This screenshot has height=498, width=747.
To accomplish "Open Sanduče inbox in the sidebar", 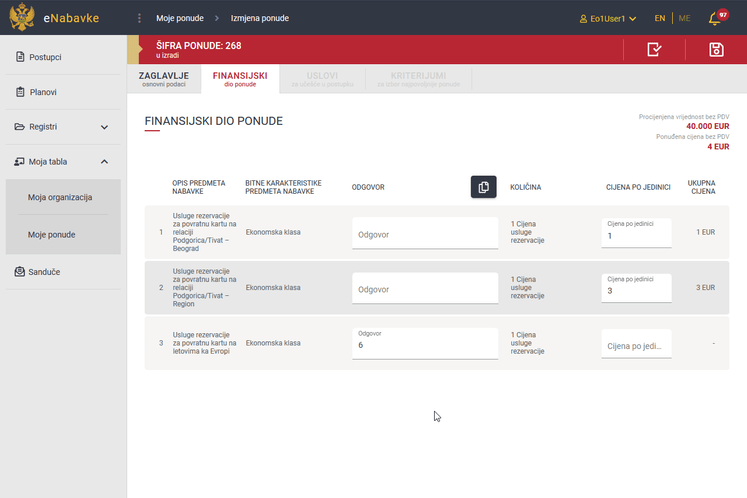I will (45, 271).
